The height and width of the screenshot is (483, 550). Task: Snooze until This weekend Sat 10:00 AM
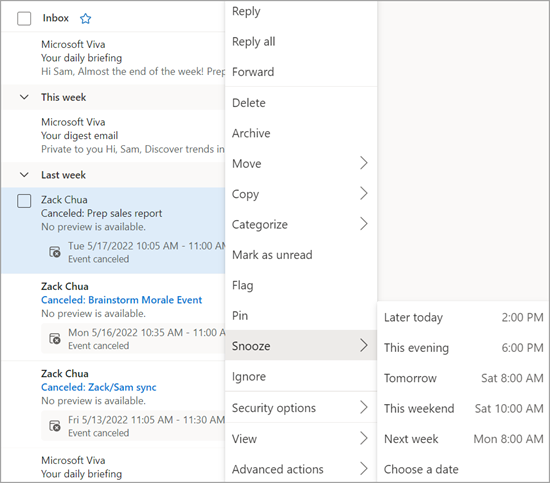point(463,409)
